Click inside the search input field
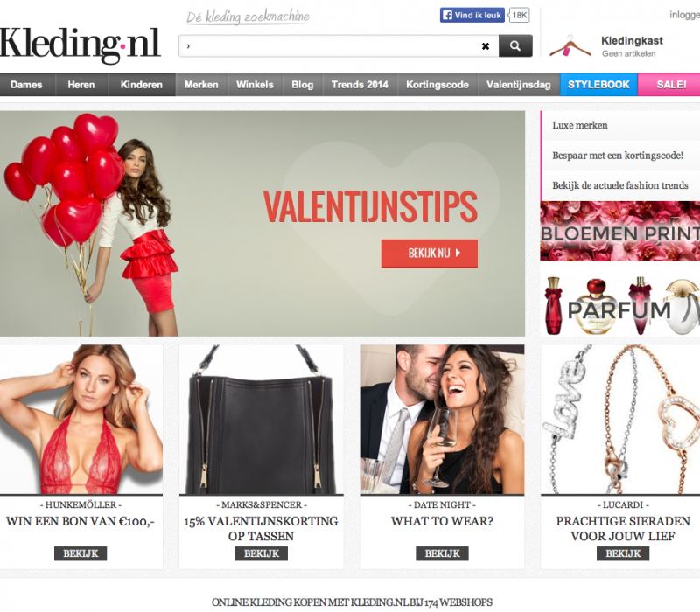The height and width of the screenshot is (612, 700). pos(331,46)
